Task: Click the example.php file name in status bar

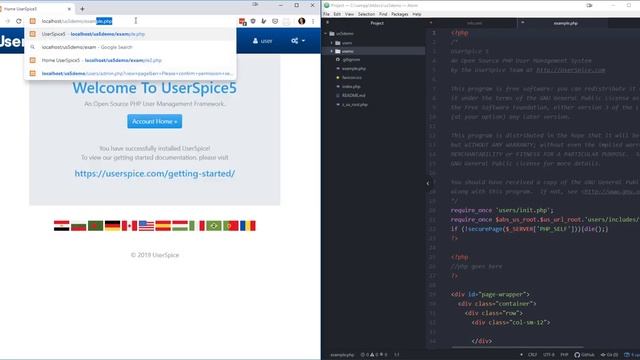Action: tap(342, 355)
